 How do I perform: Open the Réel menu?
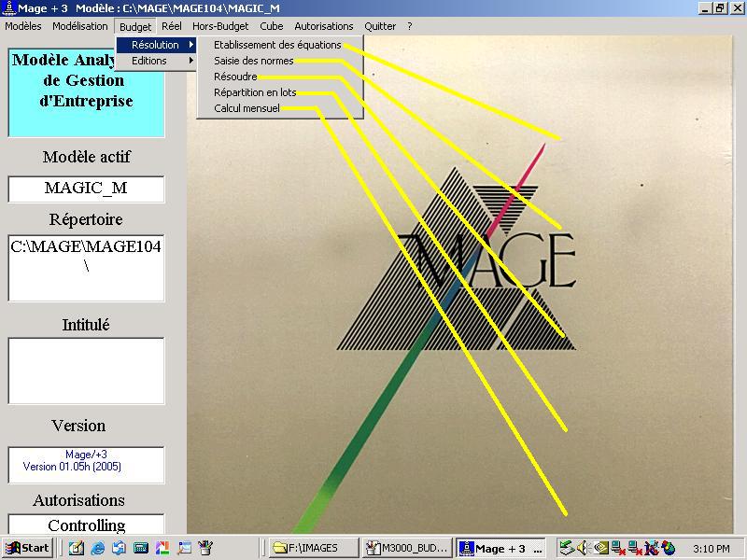point(172,26)
